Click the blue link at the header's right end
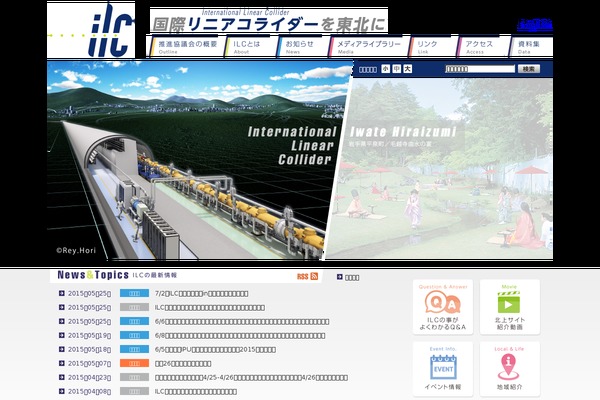The image size is (600, 400). point(535,25)
